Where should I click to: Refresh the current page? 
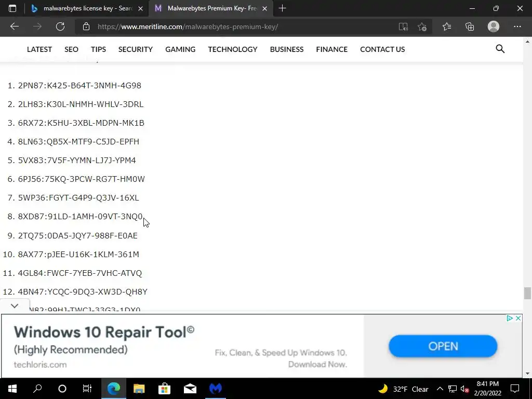pyautogui.click(x=60, y=26)
